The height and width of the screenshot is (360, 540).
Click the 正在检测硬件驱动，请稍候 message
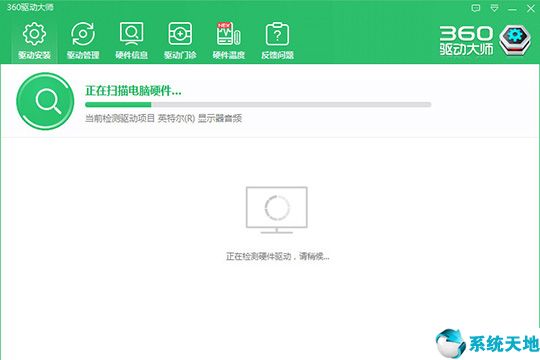[x=278, y=256]
